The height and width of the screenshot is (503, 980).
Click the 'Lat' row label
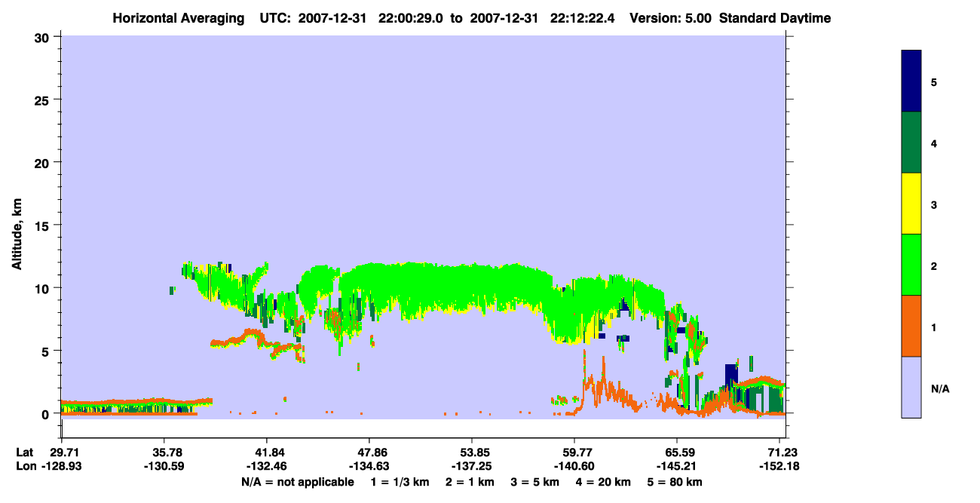point(25,452)
